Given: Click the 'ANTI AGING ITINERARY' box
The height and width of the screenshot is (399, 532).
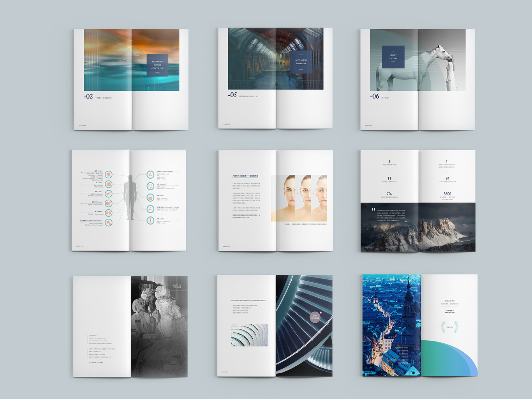Looking at the screenshot, I should click(301, 62).
